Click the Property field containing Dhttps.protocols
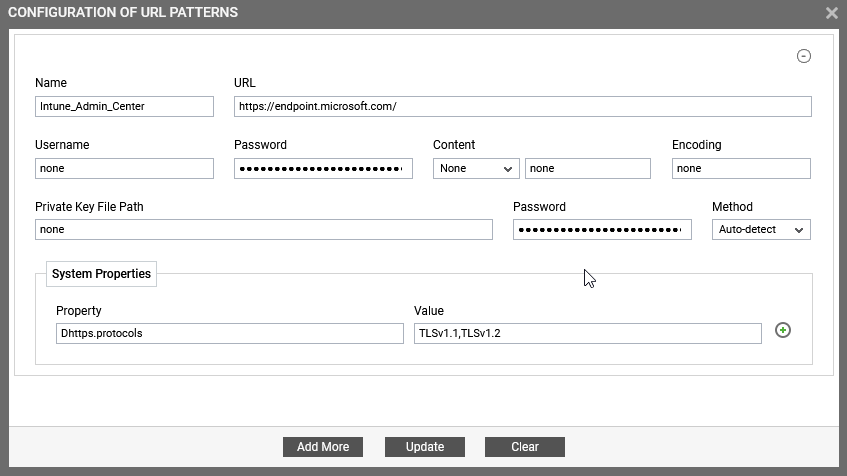This screenshot has width=847, height=476. 230,333
